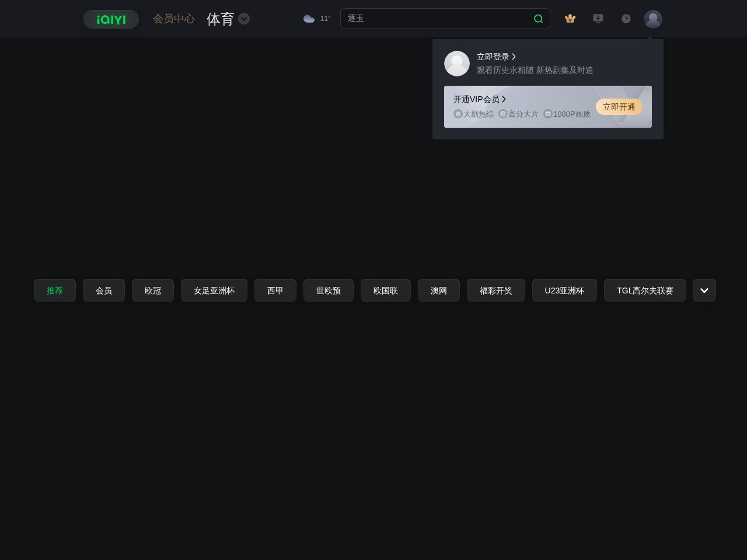Viewport: 747px width, 560px height.
Task: Open the 开通VIP会员 arrow expander
Action: click(504, 99)
